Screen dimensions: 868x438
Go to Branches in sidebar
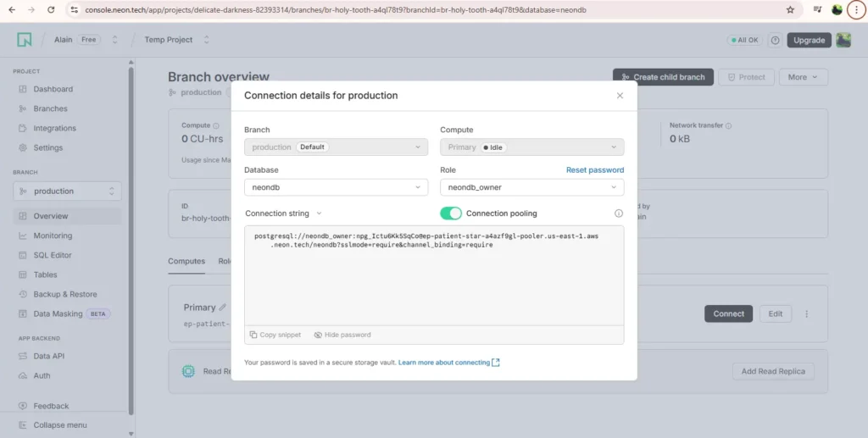point(50,108)
